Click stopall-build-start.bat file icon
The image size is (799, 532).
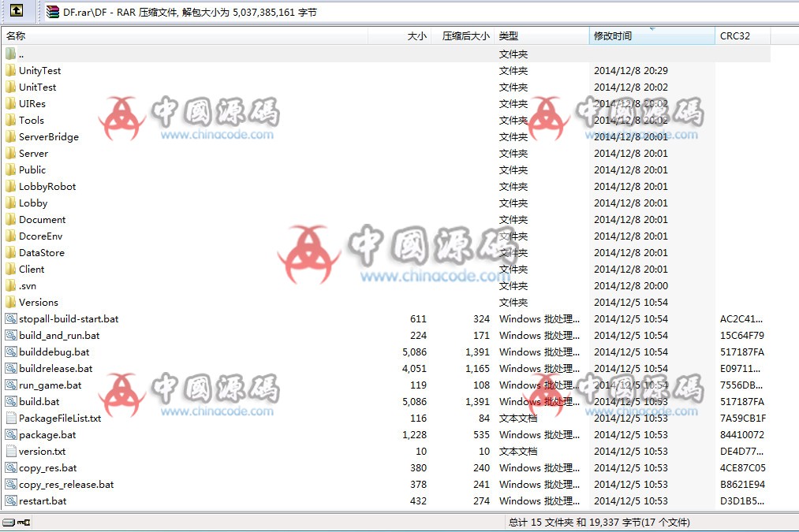point(11,318)
